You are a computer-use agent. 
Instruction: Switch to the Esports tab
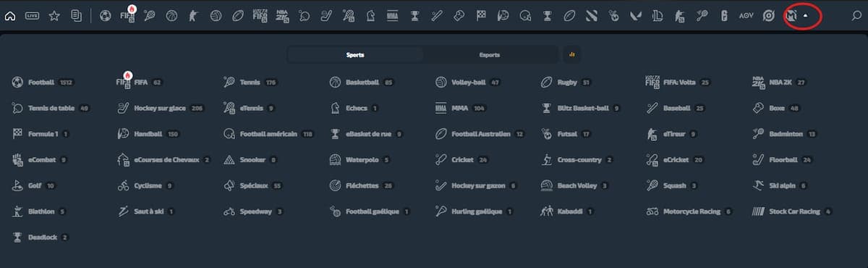coord(490,54)
